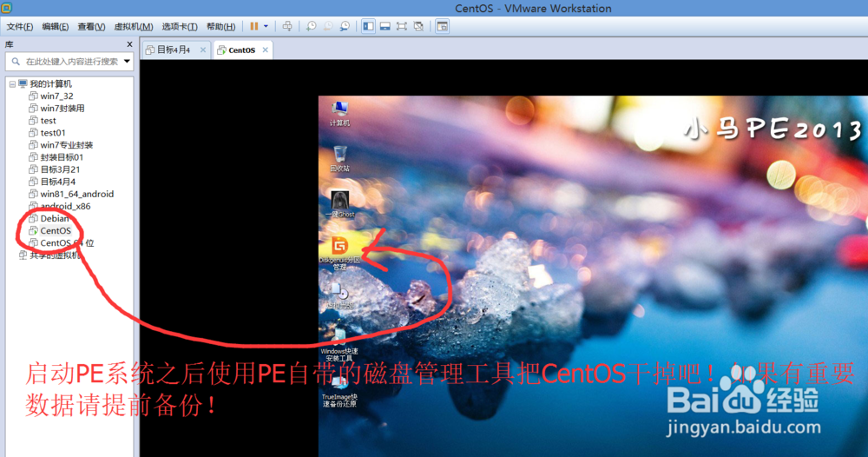Select CentOS in the library tree
Viewport: 868px width, 457px height.
(56, 230)
